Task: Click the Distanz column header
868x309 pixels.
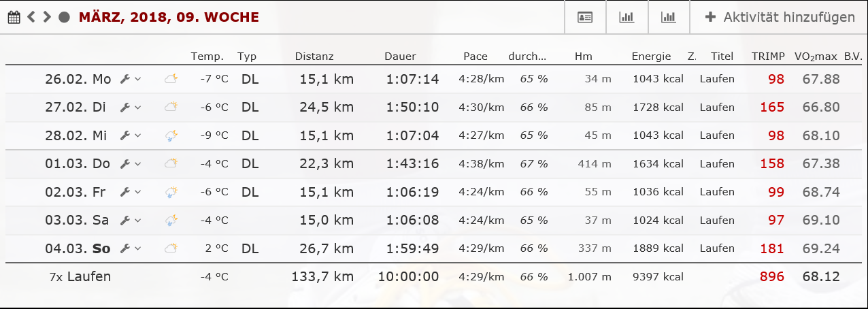Action: 314,56
